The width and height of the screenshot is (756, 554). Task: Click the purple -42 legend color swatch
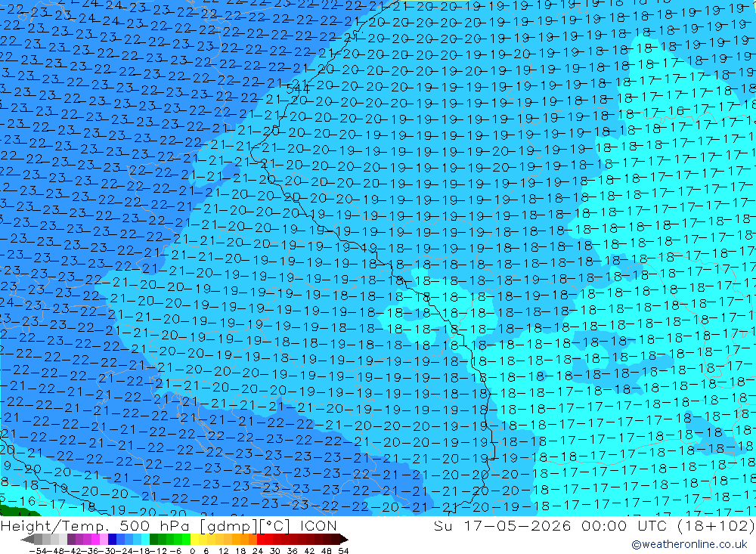79,540
